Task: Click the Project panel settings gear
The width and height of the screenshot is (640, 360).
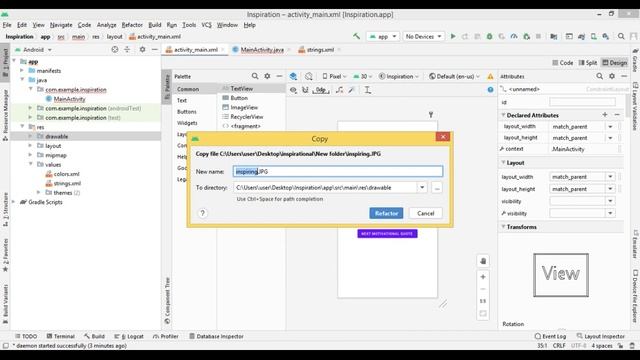Action: [142, 49]
